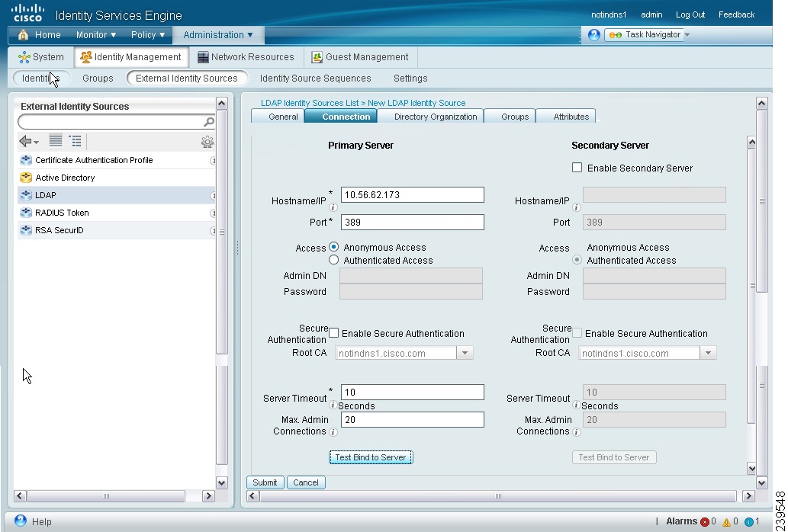The height and width of the screenshot is (532, 788).
Task: Click the LDAP source icon
Action: [x=26, y=195]
